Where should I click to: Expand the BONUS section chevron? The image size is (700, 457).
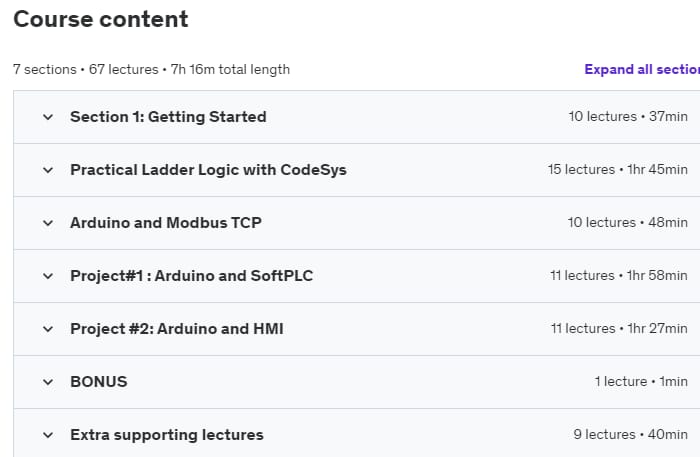click(47, 382)
